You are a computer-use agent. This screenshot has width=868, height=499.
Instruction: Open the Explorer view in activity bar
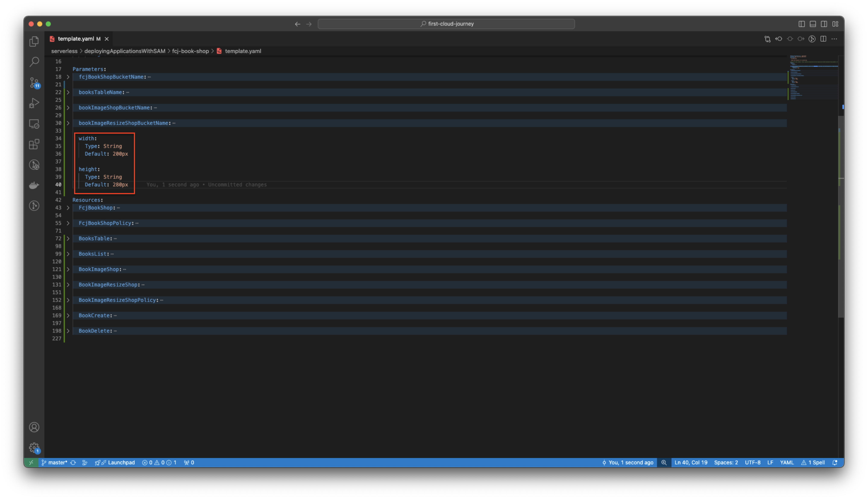click(x=34, y=41)
